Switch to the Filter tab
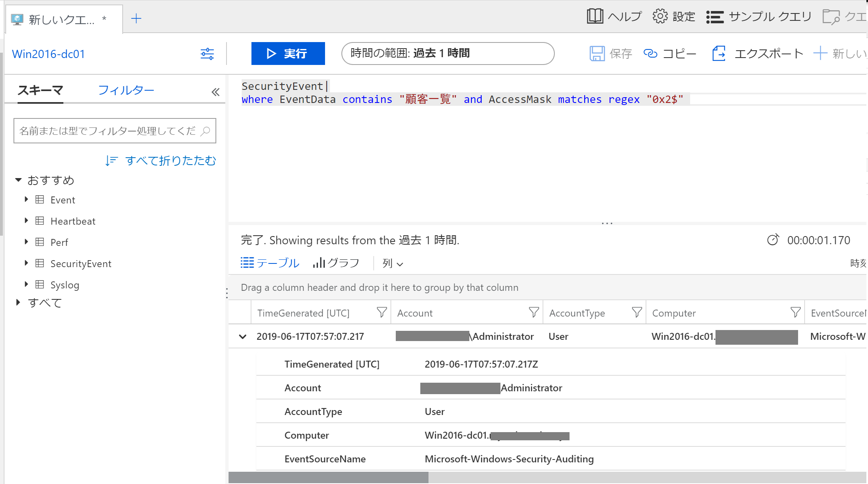Viewport: 868px width, 484px height. click(x=126, y=90)
